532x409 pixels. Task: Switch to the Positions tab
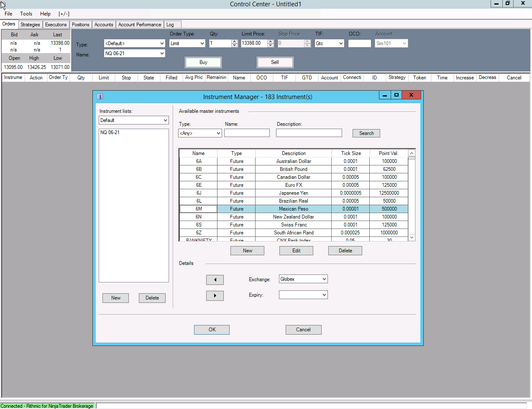point(80,25)
